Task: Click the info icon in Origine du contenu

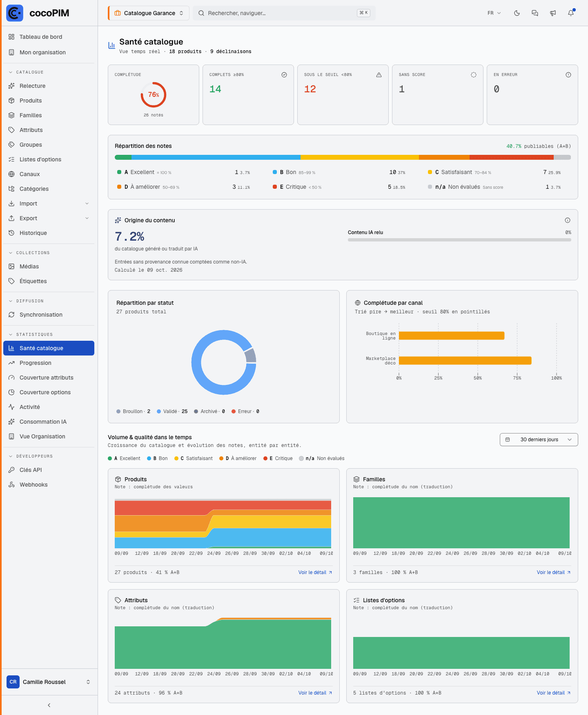Action: click(x=568, y=220)
